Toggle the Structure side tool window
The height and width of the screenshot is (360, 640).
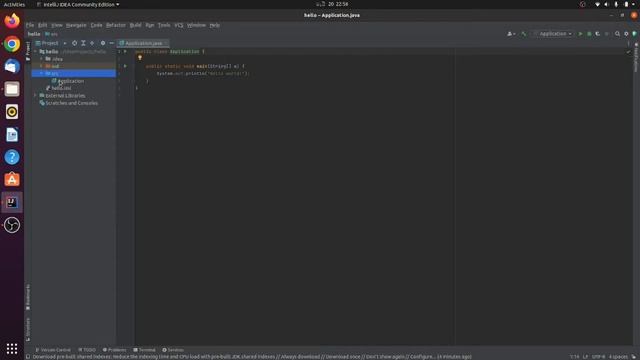pyautogui.click(x=28, y=329)
